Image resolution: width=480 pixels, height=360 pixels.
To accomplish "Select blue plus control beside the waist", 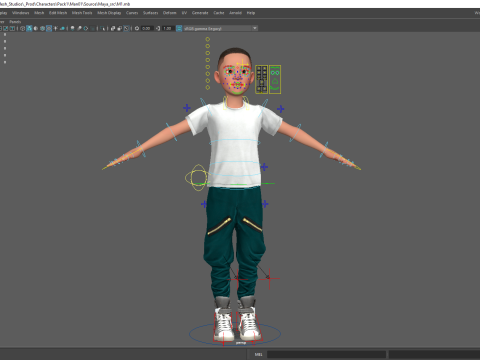I will [x=264, y=167].
